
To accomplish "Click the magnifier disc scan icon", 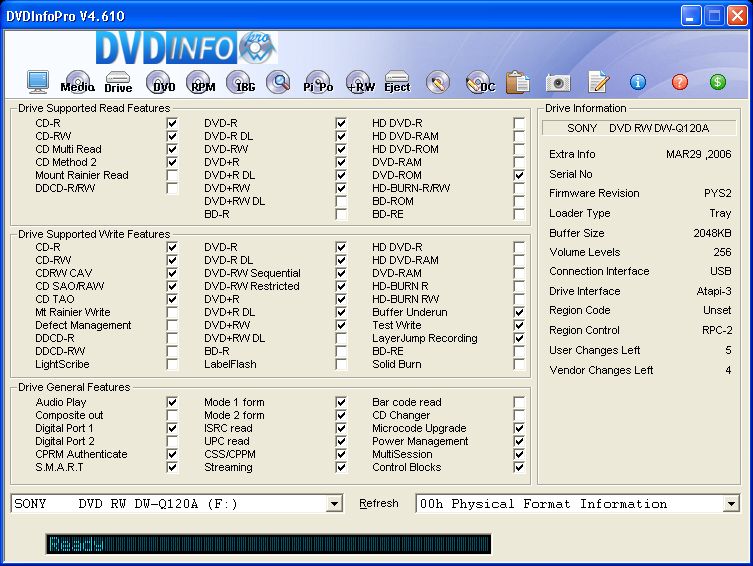I will (x=279, y=82).
